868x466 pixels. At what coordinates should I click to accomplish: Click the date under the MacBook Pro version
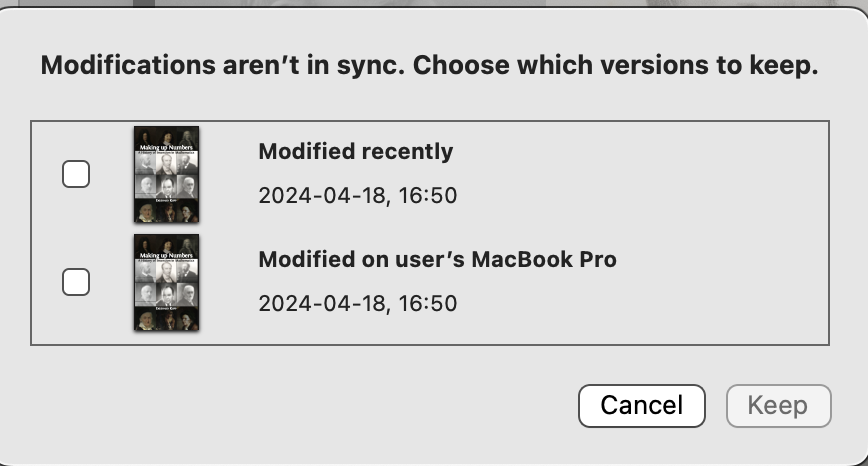(x=357, y=304)
